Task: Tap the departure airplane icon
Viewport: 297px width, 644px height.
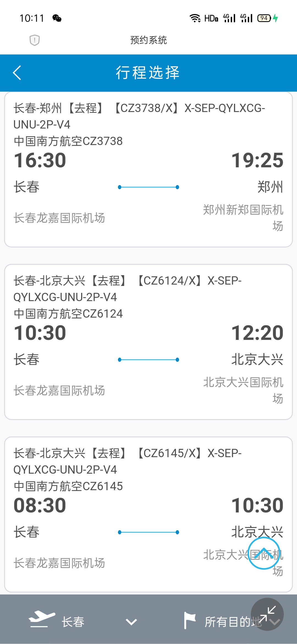Action: (42, 619)
